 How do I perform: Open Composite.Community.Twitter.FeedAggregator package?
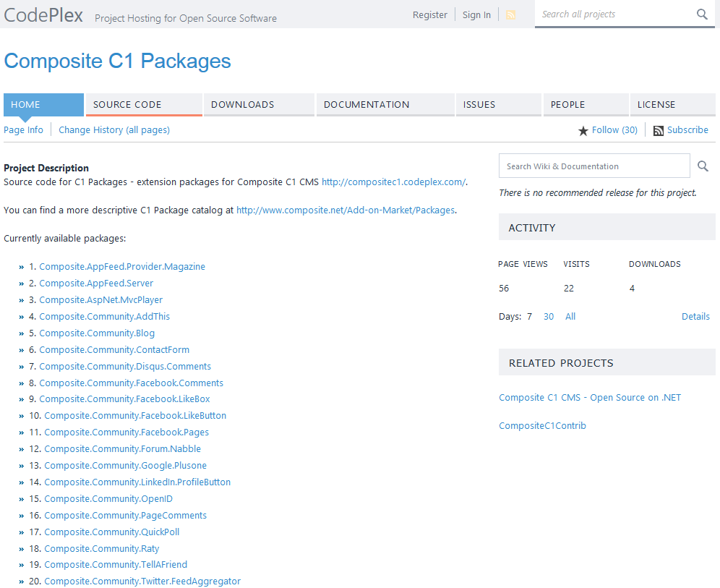point(142,581)
